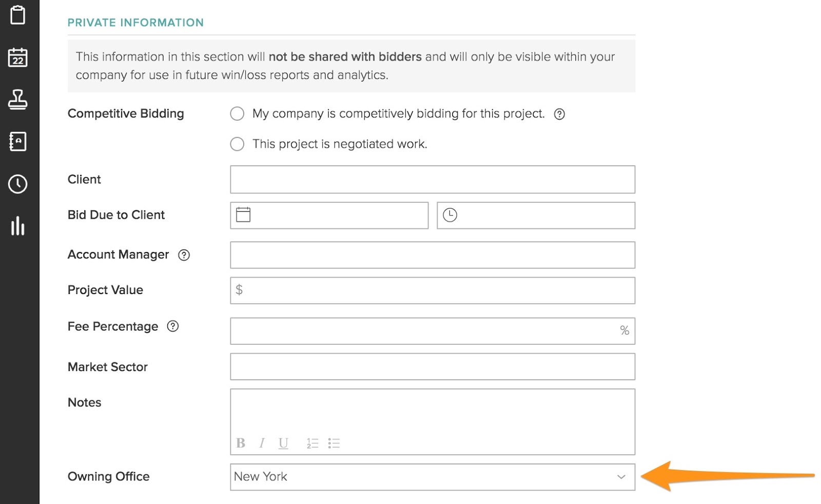Click help icon next to Fee Percentage
Image resolution: width=821 pixels, height=504 pixels.
click(x=173, y=326)
